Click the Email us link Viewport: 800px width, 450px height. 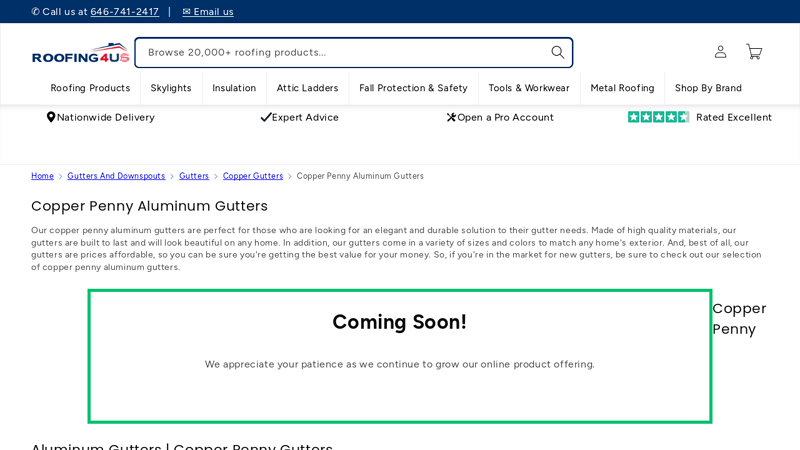click(x=208, y=12)
